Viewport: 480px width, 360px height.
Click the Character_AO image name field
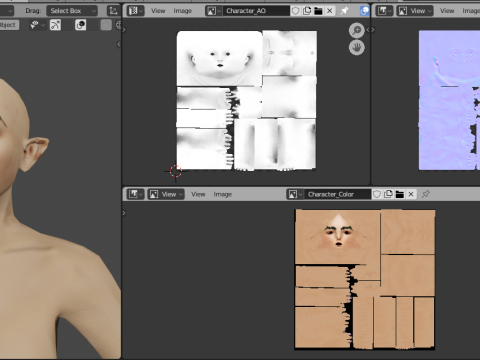[x=256, y=11]
